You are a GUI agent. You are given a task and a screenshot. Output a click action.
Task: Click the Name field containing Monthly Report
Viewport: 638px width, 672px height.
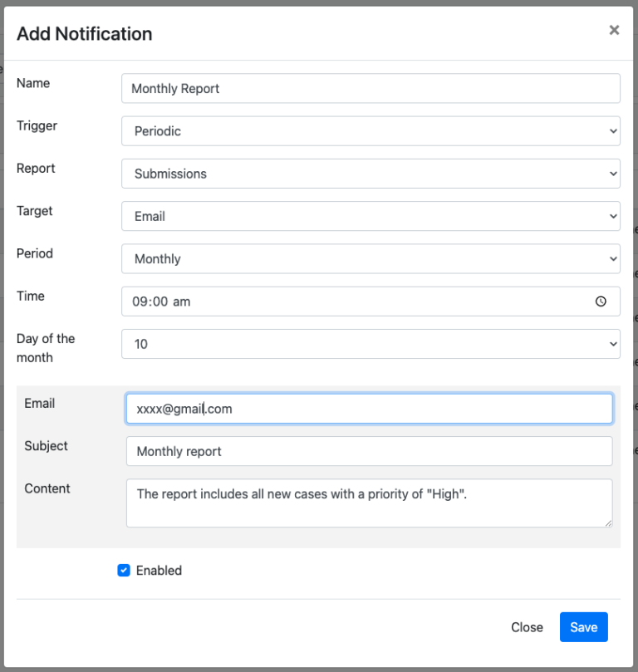point(371,88)
